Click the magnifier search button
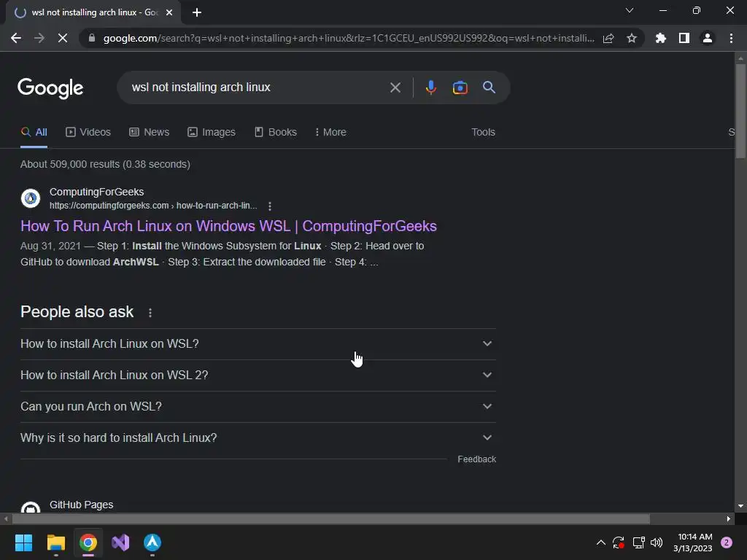 pyautogui.click(x=489, y=87)
